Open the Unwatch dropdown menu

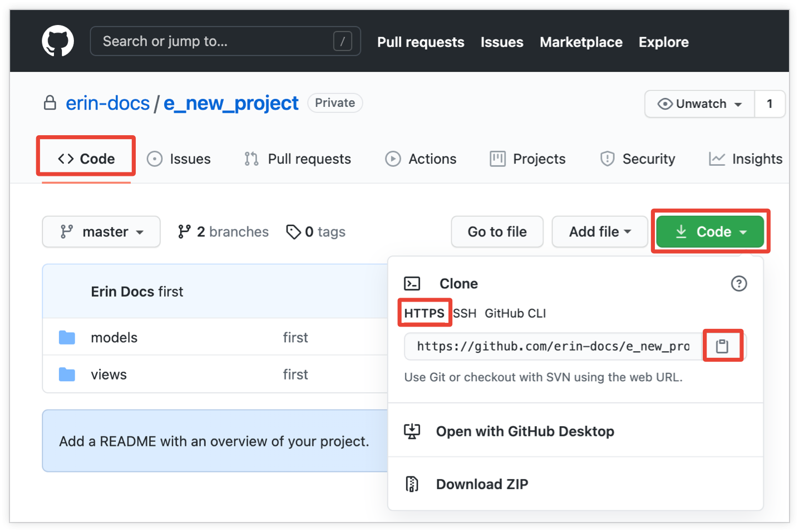[700, 104]
